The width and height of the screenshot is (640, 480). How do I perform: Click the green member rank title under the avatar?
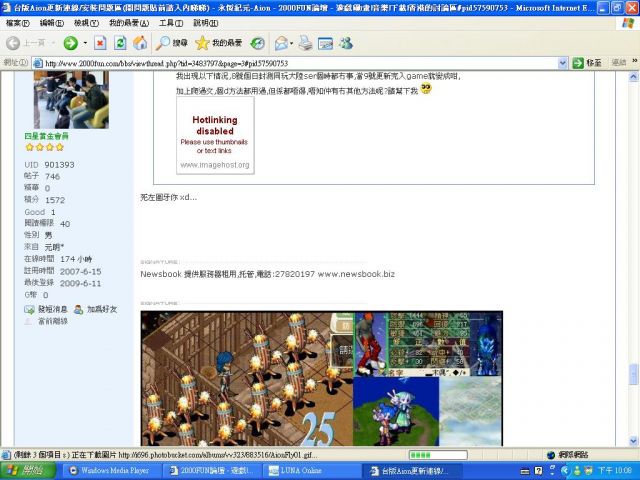pos(47,136)
